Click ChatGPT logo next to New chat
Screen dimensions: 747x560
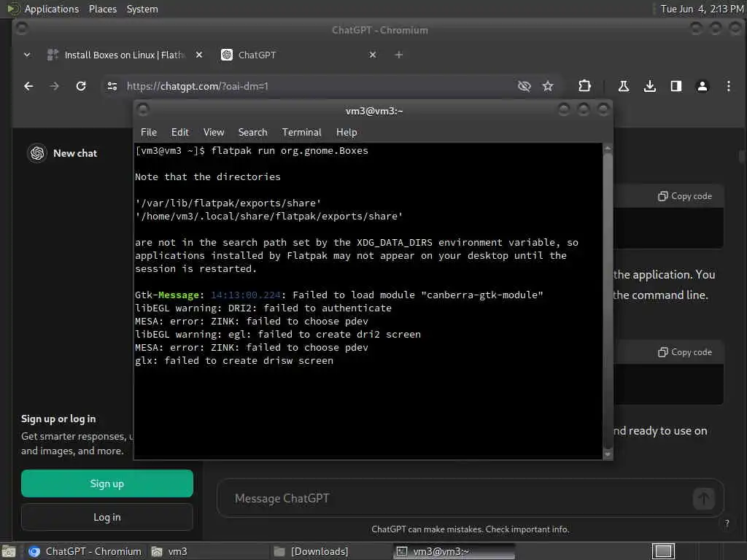click(x=37, y=153)
